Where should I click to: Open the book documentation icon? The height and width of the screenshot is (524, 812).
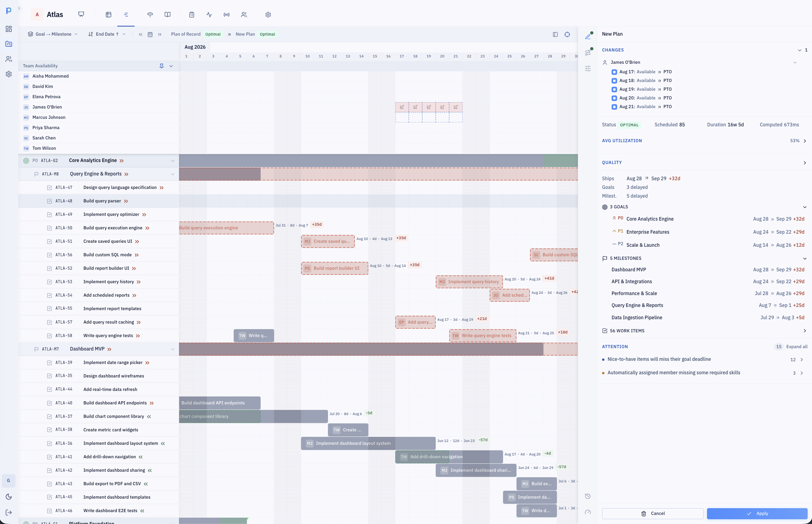(168, 15)
